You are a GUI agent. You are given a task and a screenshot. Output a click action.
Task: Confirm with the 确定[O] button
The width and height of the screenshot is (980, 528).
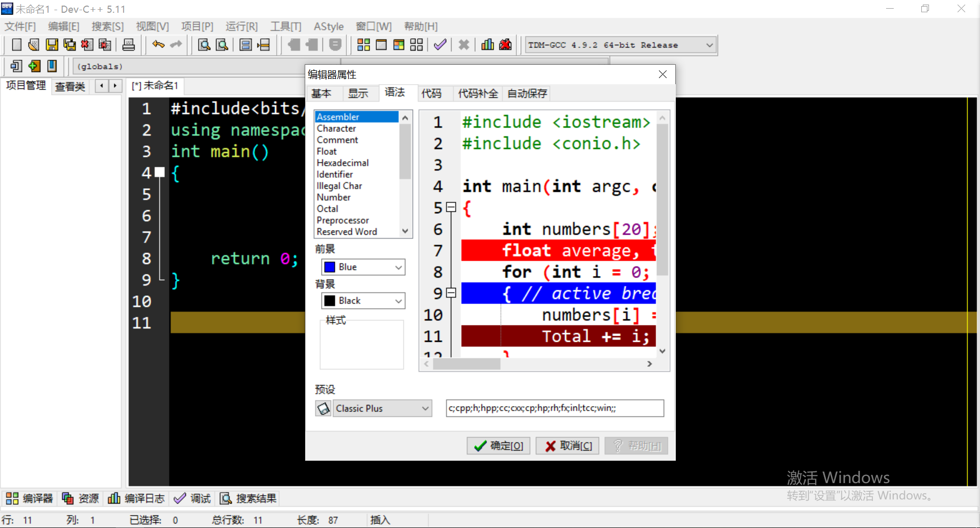pos(499,446)
